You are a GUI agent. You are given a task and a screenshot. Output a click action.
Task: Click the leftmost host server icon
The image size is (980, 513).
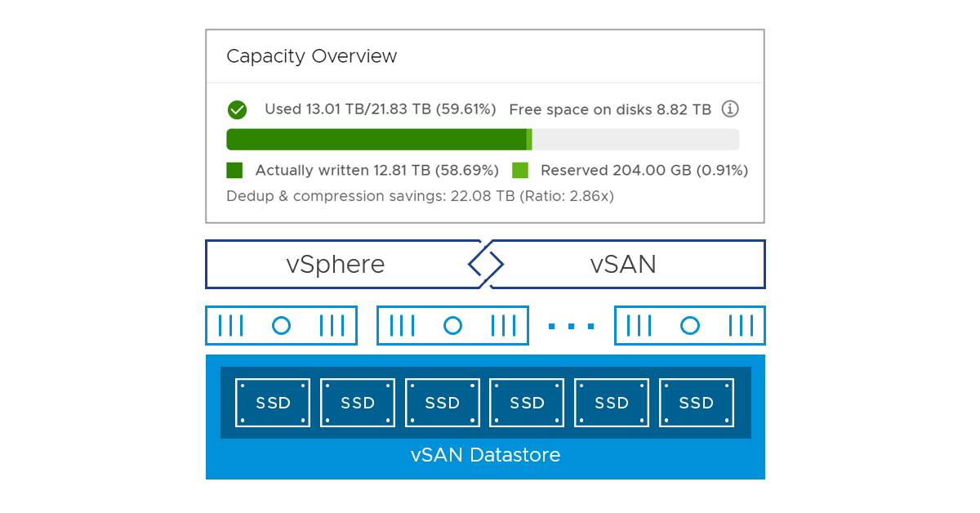coord(281,326)
